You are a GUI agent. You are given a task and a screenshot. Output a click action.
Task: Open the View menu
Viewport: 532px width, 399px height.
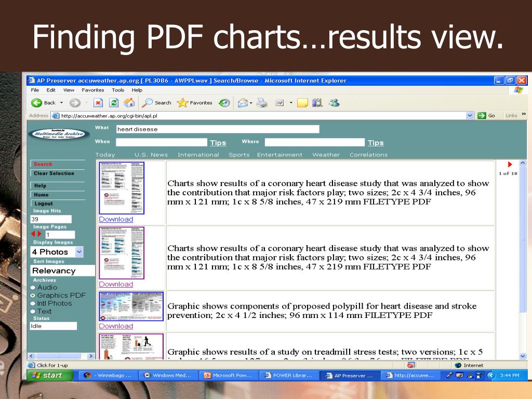(x=69, y=90)
